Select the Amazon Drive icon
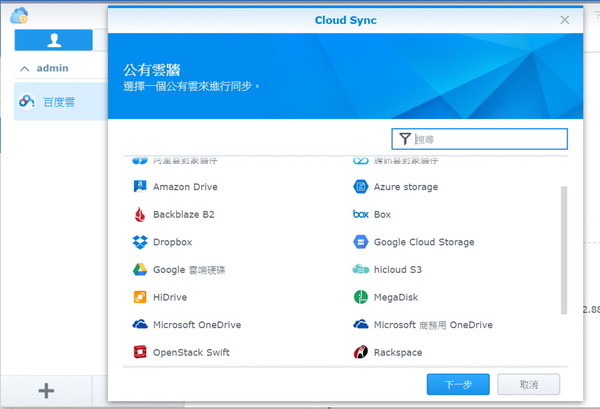Viewport: 600px width, 409px height. [x=140, y=186]
